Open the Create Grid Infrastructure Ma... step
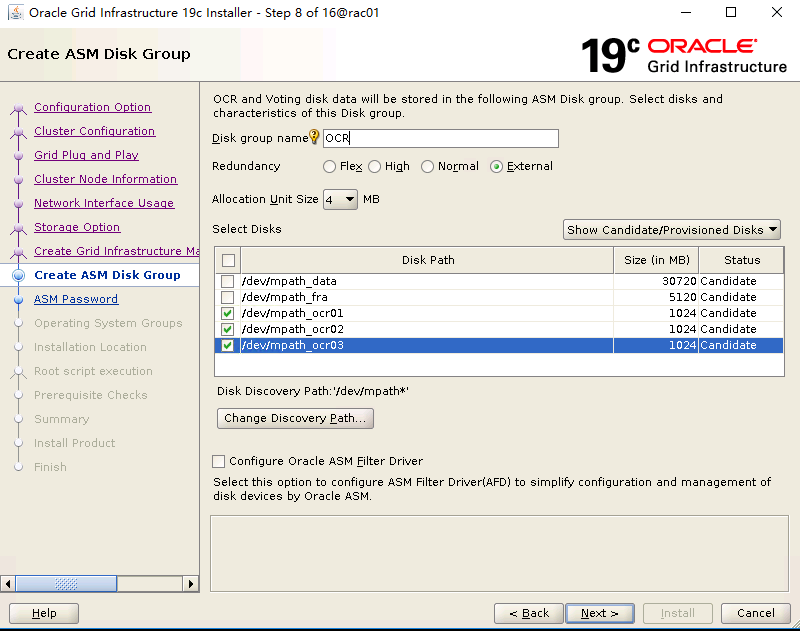The height and width of the screenshot is (631, 800). click(x=116, y=251)
